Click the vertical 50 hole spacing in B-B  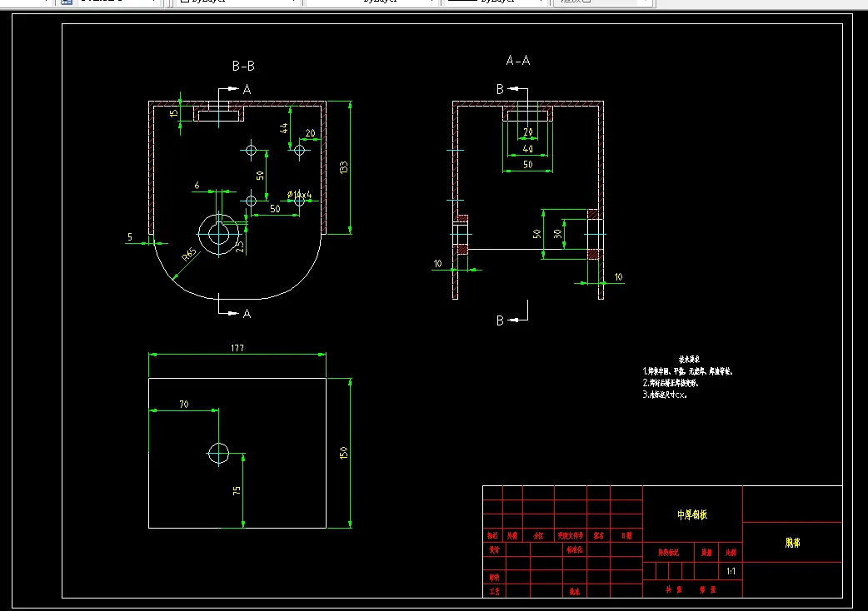260,176
